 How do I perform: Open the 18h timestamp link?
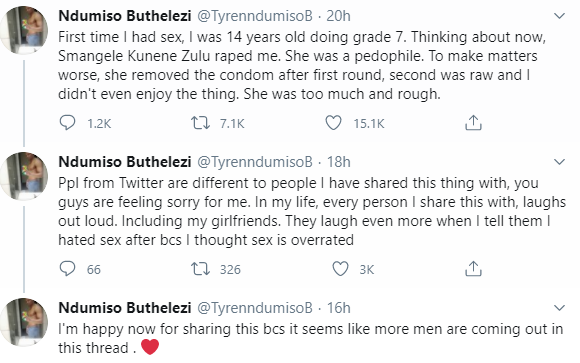click(338, 162)
